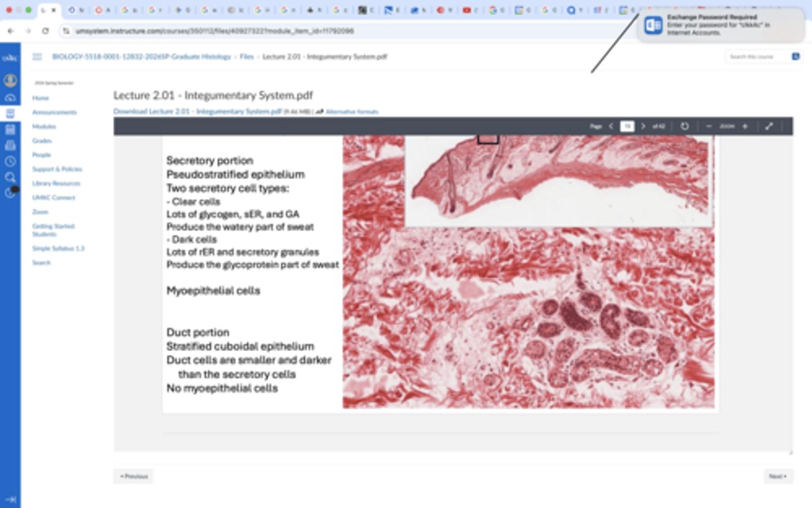Zoom out the PDF with minus button
Viewport: 812px width, 508px height.
[709, 126]
